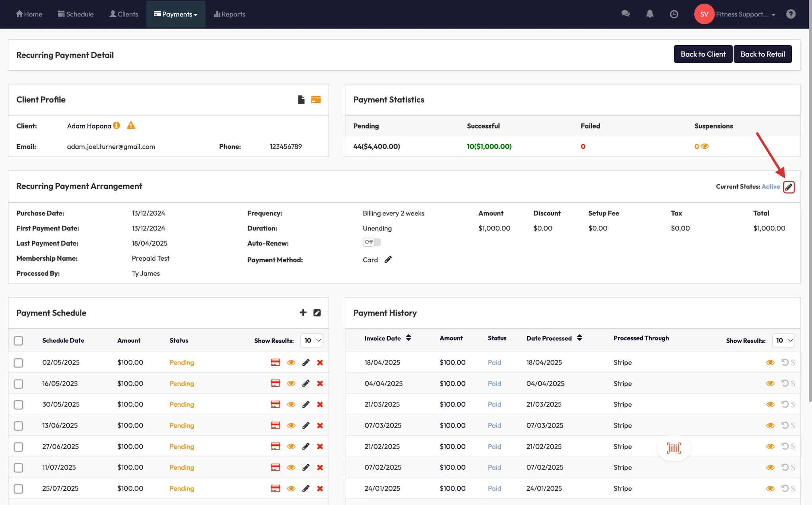Add a payment with the plus icon
This screenshot has width=812, height=505.
(x=303, y=313)
